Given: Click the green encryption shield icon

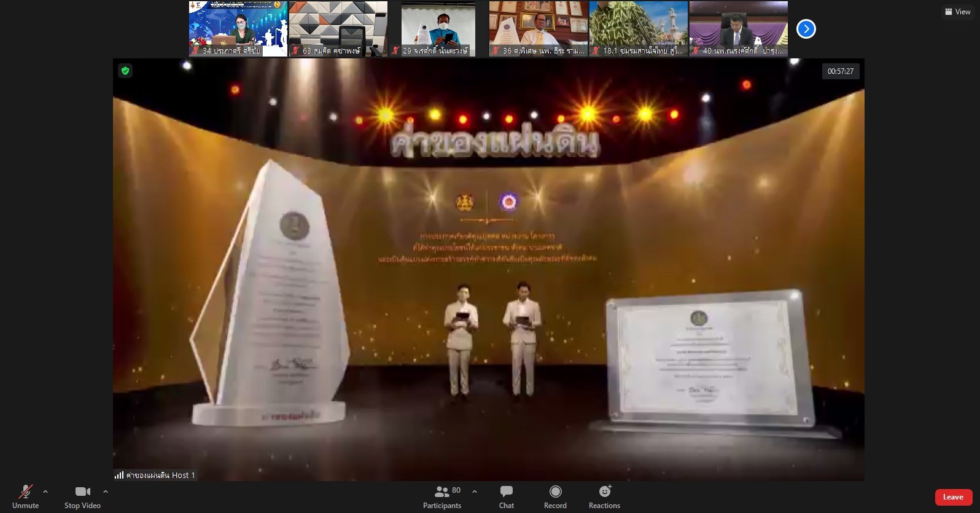Looking at the screenshot, I should click(x=125, y=71).
